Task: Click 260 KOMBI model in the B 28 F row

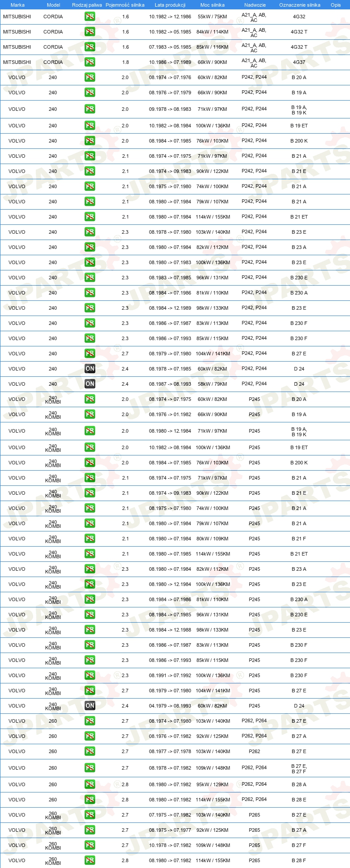Action: pyautogui.click(x=53, y=861)
